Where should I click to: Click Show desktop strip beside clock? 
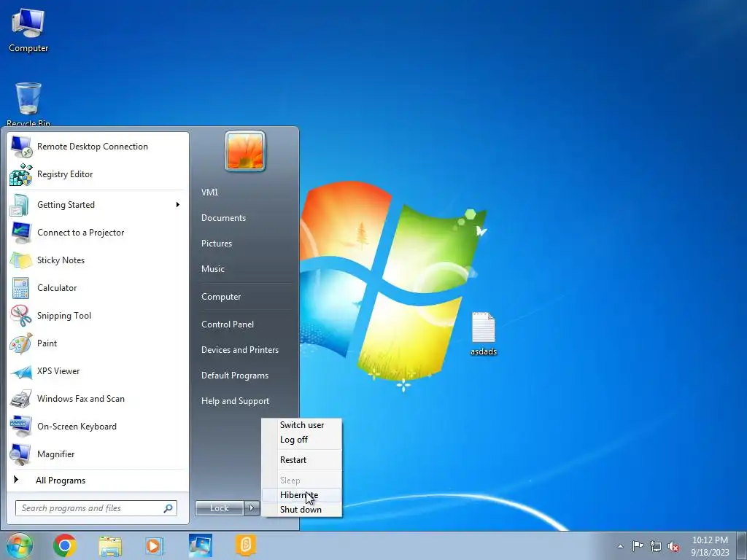click(x=743, y=545)
